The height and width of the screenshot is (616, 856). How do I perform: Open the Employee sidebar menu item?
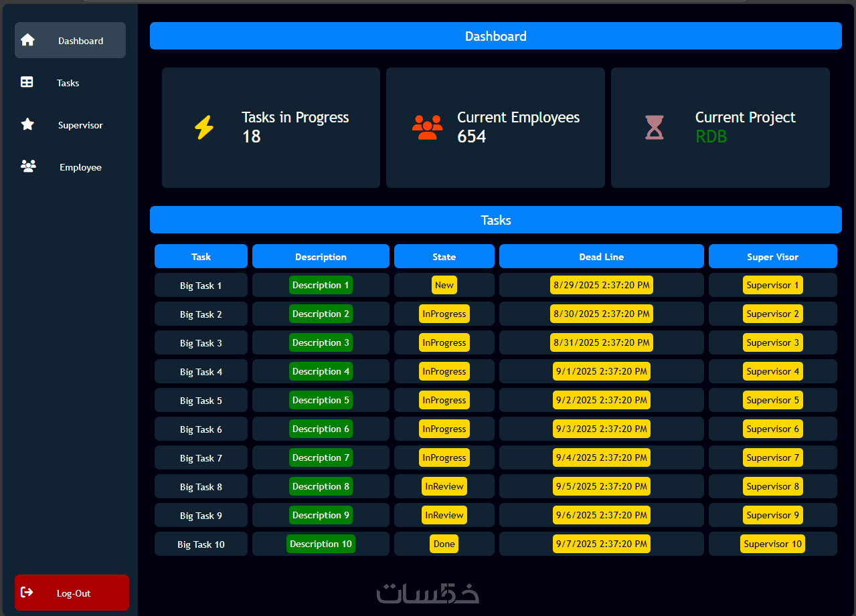tap(70, 167)
